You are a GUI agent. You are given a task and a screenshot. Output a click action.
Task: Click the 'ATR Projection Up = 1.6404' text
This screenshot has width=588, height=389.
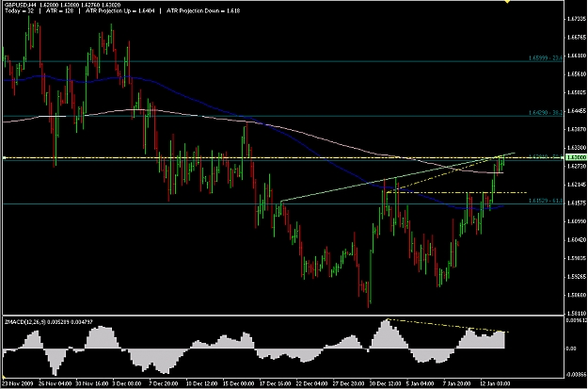click(120, 11)
